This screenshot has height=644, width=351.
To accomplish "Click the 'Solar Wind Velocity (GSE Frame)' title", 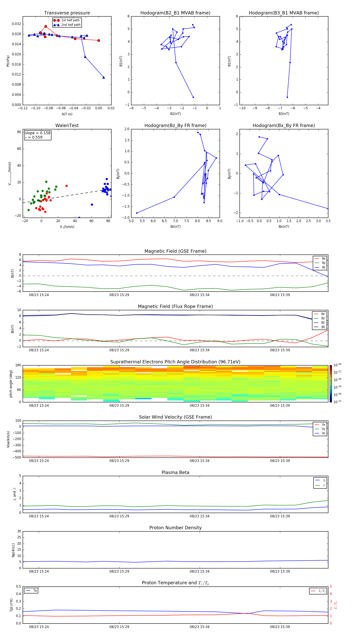I will pyautogui.click(x=175, y=417).
